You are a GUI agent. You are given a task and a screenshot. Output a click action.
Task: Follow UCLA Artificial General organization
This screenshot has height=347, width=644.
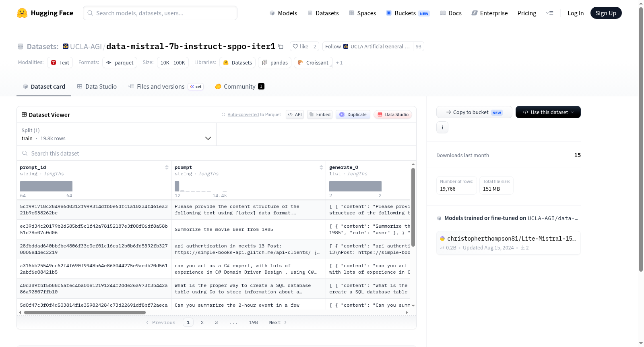[367, 46]
